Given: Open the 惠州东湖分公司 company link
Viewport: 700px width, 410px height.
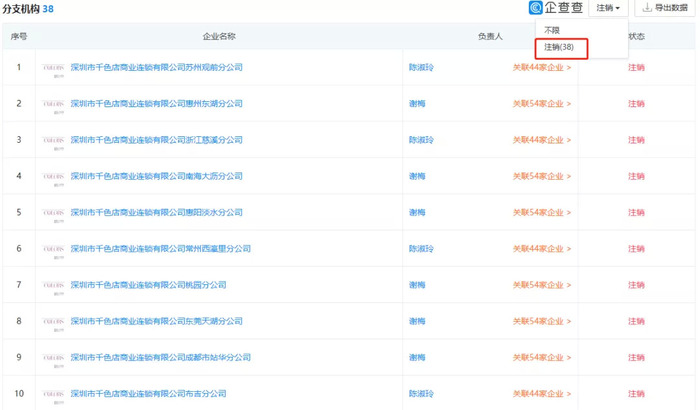Looking at the screenshot, I should [157, 104].
